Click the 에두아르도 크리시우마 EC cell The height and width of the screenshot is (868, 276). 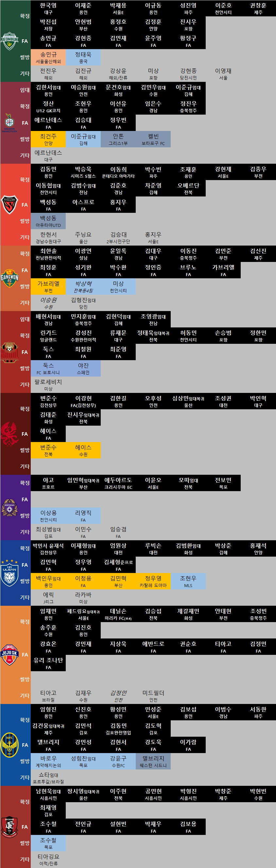pyautogui.click(x=118, y=483)
